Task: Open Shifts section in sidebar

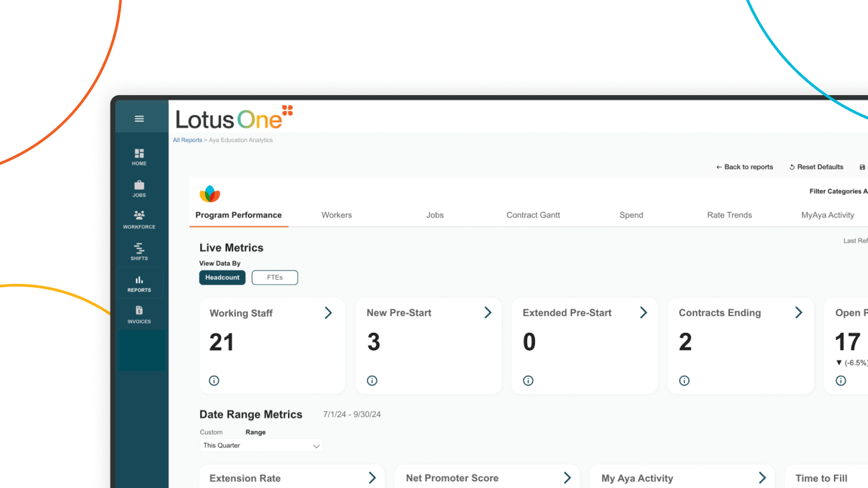Action: [x=139, y=252]
